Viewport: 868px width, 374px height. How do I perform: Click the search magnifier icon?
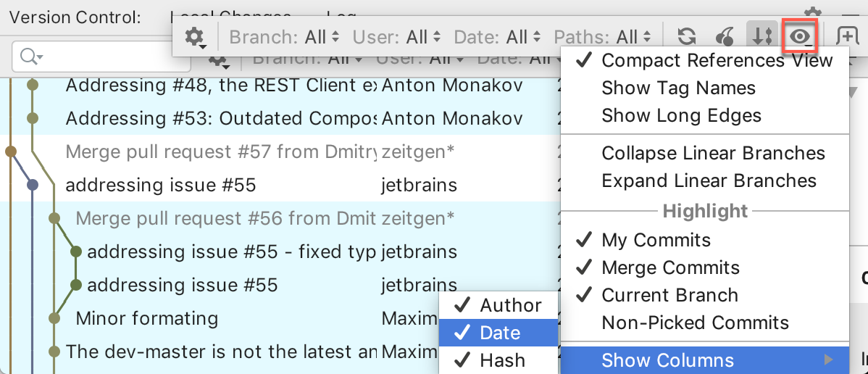tap(31, 56)
